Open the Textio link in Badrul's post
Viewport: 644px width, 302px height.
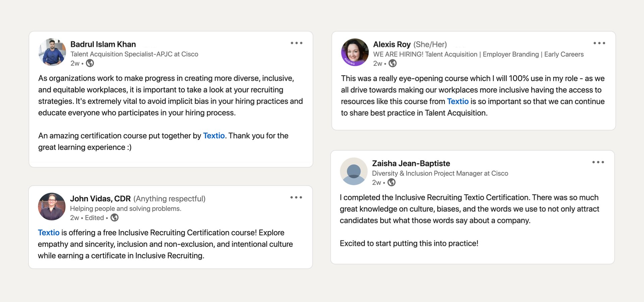(214, 136)
